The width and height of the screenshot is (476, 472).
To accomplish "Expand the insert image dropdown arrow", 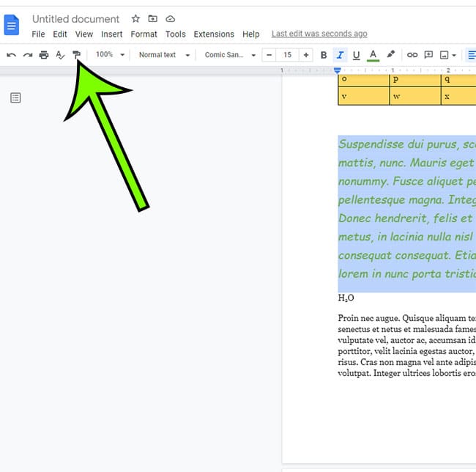I will (454, 55).
